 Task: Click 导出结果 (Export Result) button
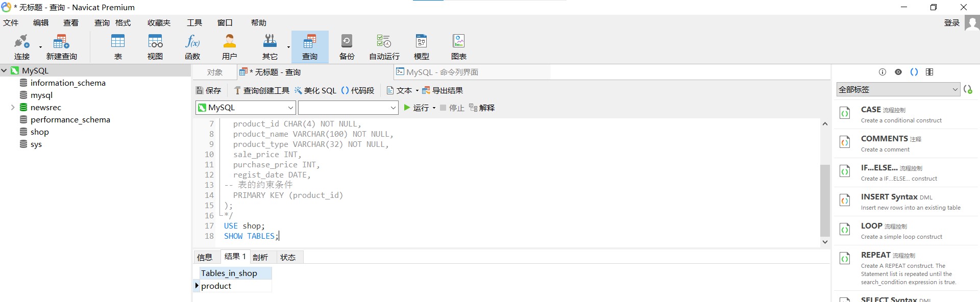[x=443, y=90]
